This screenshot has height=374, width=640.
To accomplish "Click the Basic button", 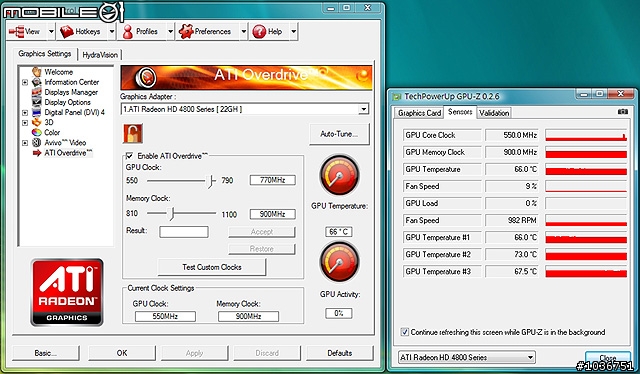I will click(45, 353).
